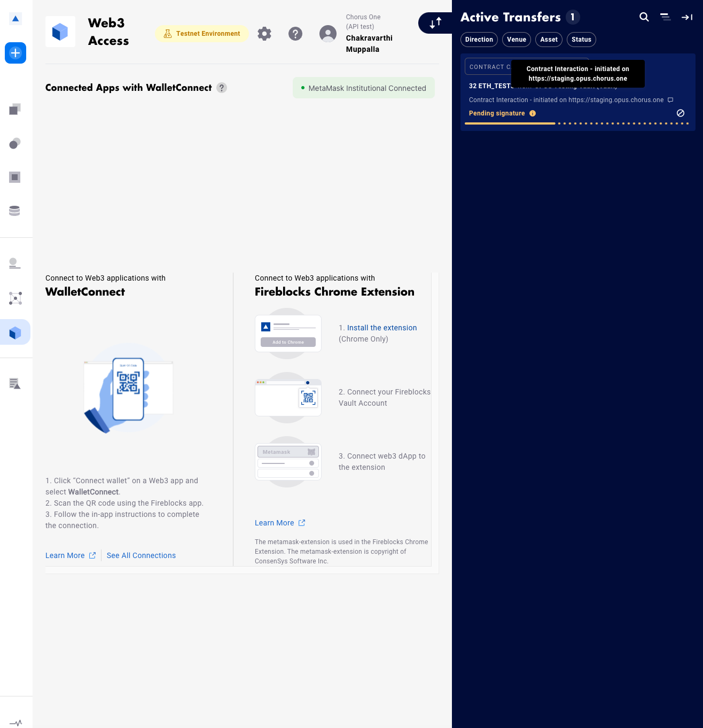703x728 pixels.
Task: Click the pulse activity icon in sidebar
Action: [x=15, y=723]
